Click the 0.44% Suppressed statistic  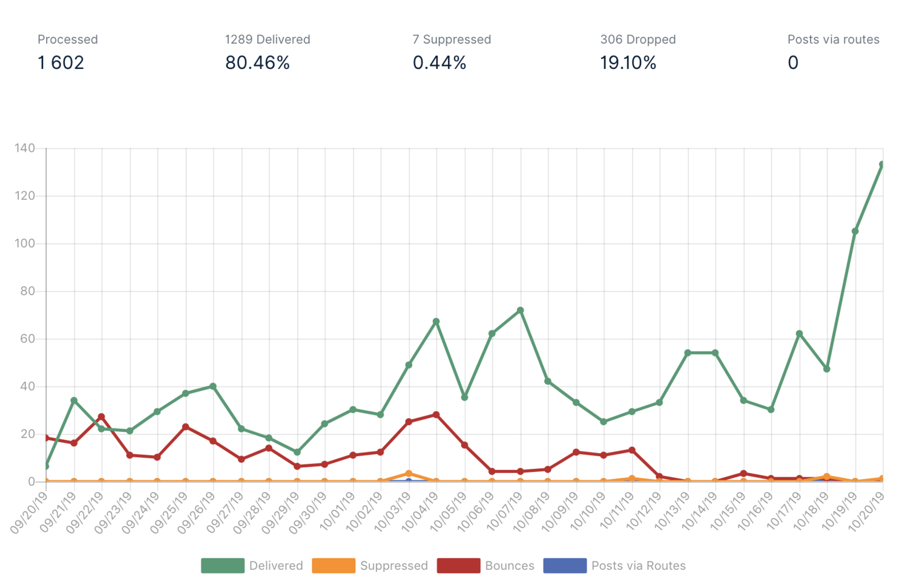coord(439,62)
